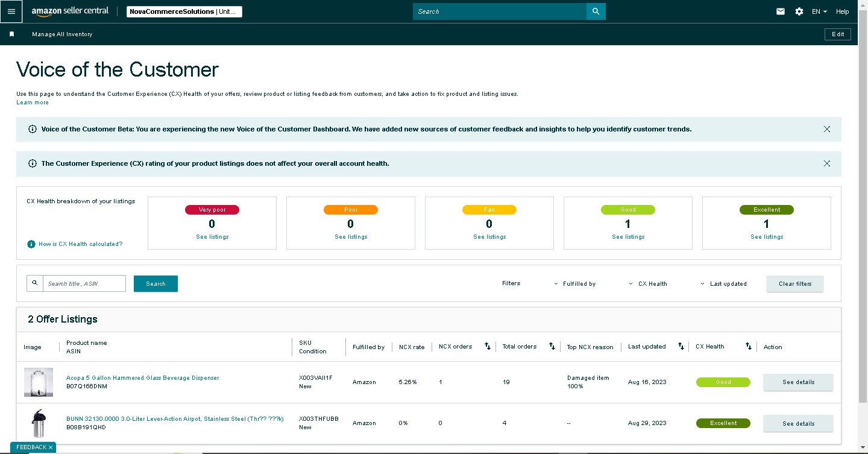See details for the BUNN airpot

coord(798,423)
